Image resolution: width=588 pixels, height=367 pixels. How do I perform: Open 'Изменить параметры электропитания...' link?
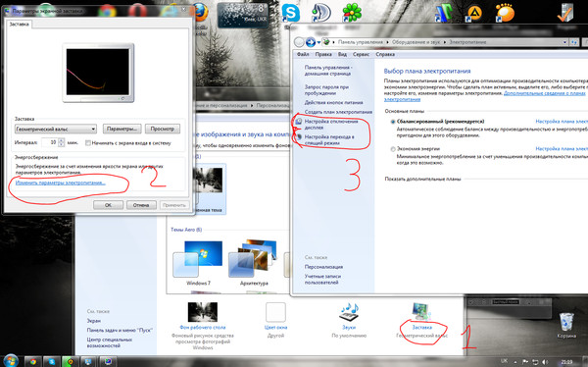tap(61, 183)
